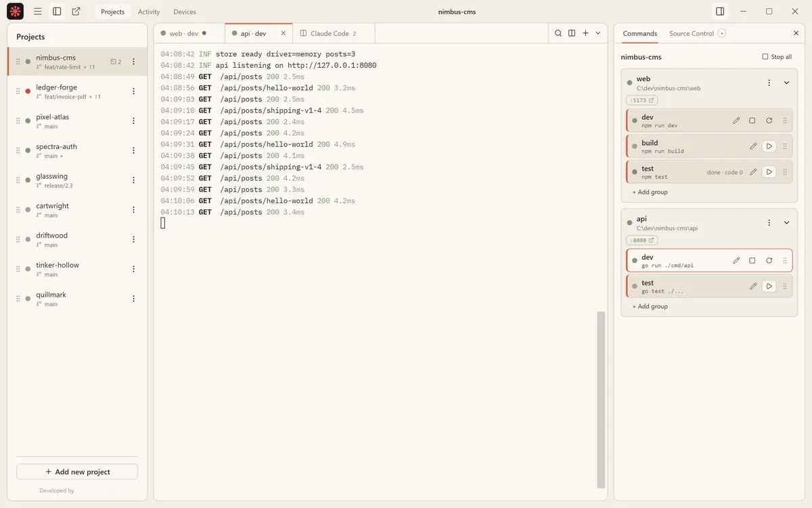Select the spectra-auth project

(x=77, y=150)
